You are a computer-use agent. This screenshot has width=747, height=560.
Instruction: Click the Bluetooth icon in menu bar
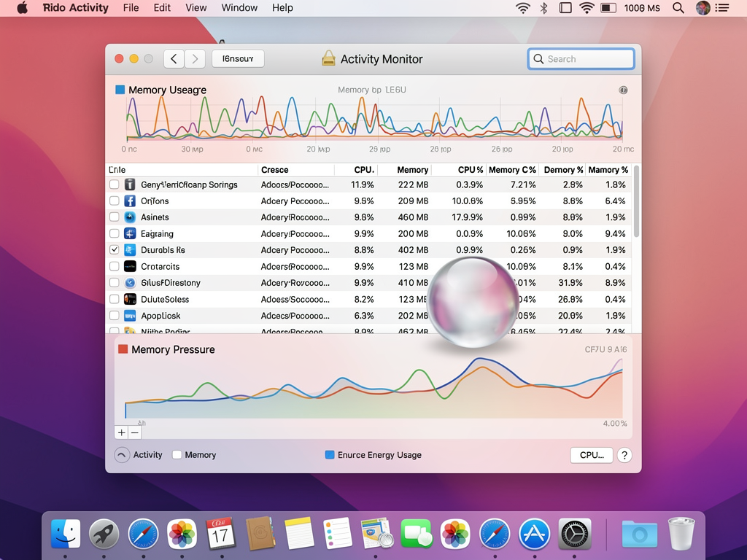coord(543,7)
